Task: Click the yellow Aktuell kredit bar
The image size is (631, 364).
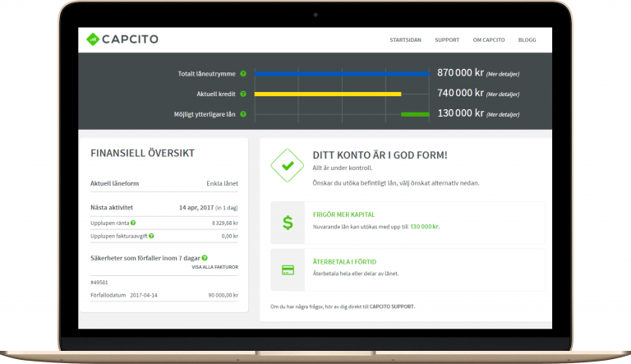Action: 328,94
